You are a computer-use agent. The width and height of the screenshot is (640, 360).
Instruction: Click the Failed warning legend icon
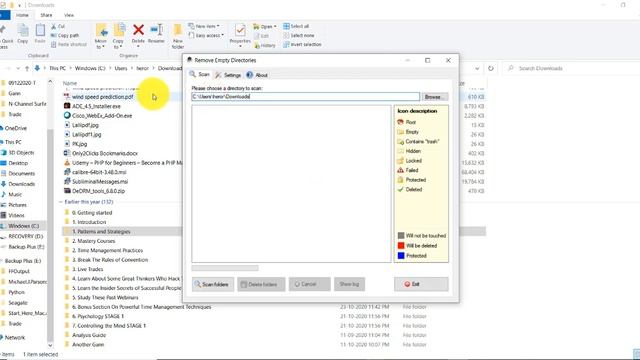400,170
